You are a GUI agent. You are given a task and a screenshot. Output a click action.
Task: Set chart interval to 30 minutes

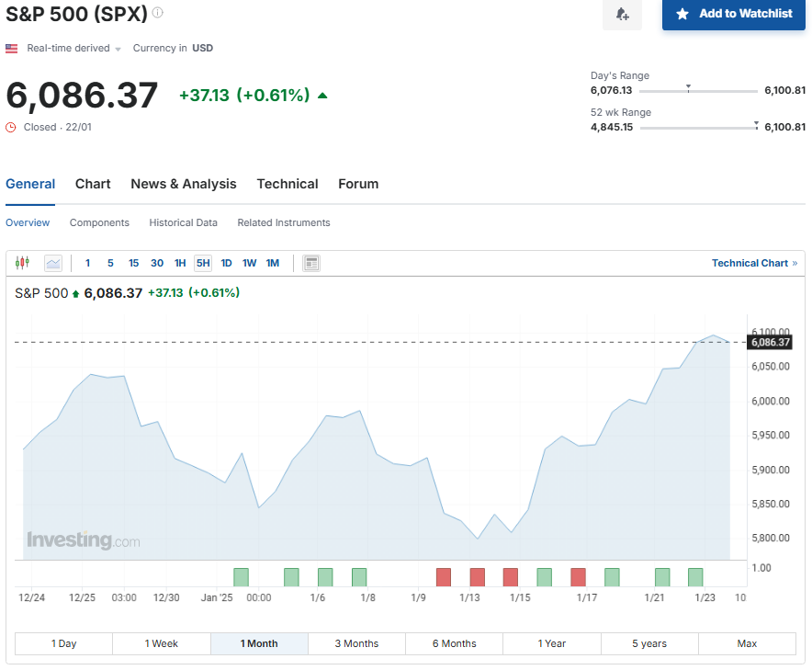[x=157, y=263]
